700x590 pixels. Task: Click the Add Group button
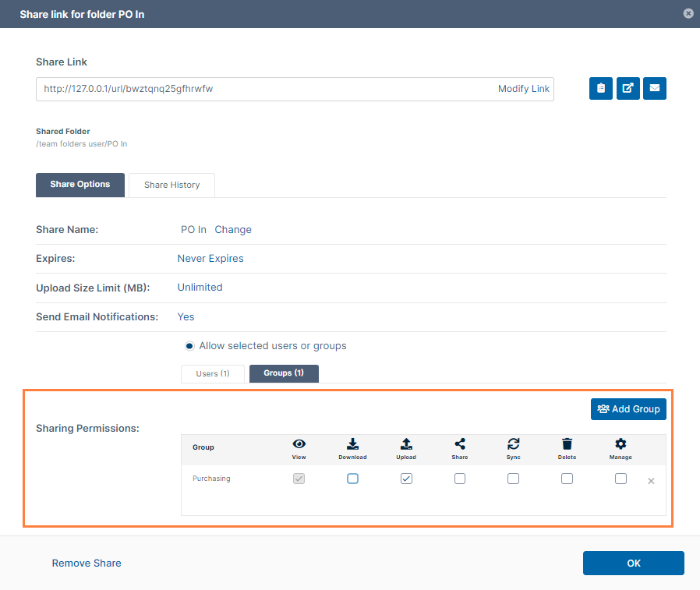pos(628,409)
